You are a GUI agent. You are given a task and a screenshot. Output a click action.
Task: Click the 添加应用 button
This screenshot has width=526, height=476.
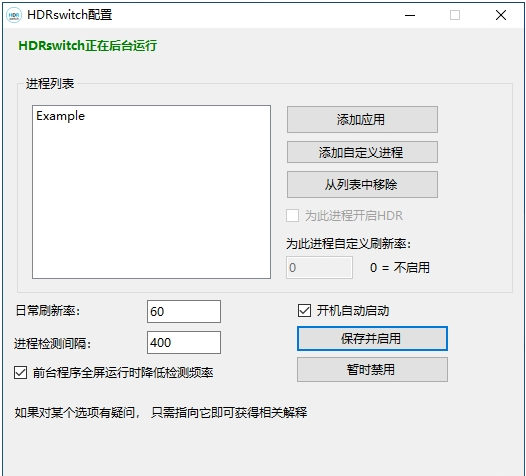point(362,119)
